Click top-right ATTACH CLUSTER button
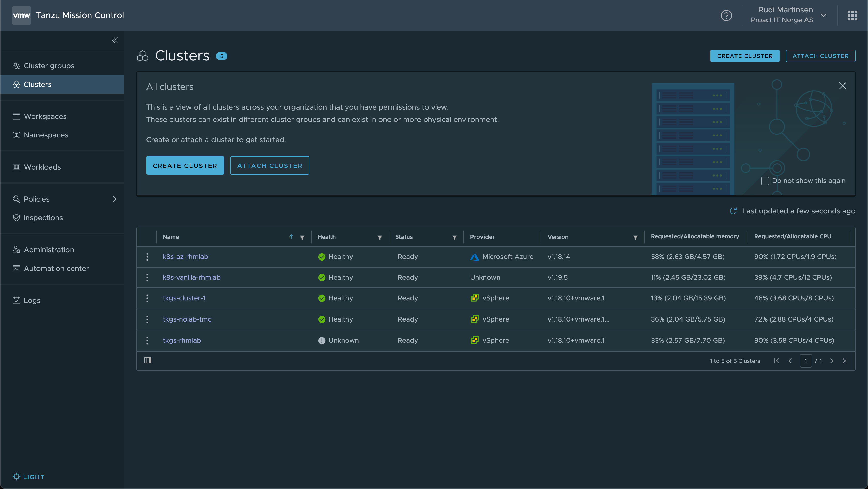The height and width of the screenshot is (489, 868). pyautogui.click(x=820, y=56)
